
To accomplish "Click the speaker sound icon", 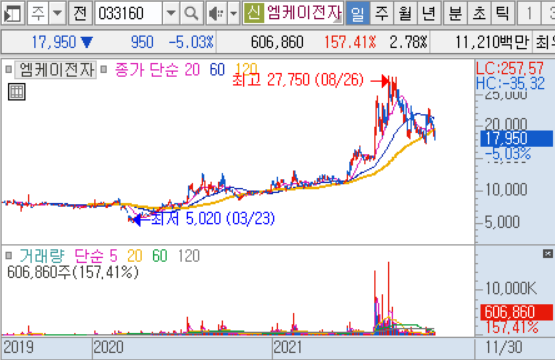I will pos(216,13).
